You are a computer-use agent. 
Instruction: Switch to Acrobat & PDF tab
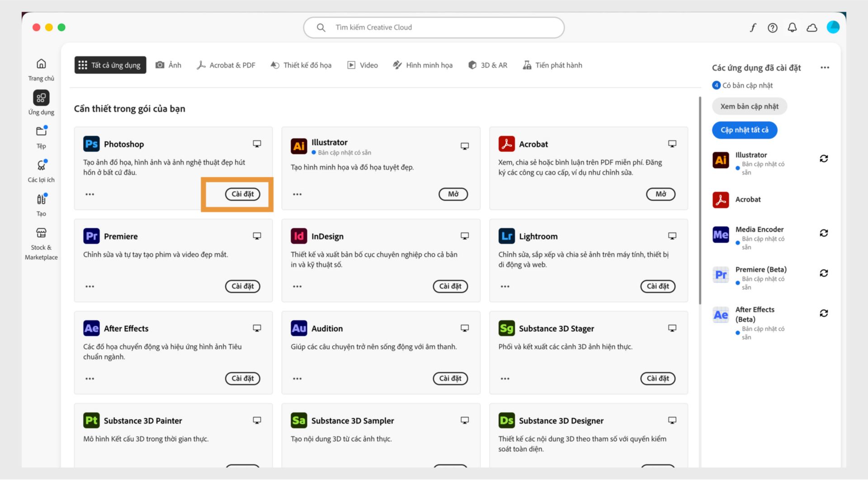coord(226,65)
